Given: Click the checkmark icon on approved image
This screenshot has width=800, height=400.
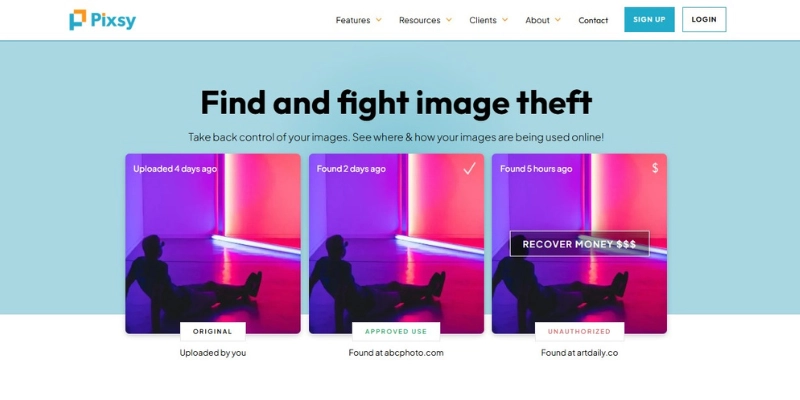Looking at the screenshot, I should tap(469, 168).
